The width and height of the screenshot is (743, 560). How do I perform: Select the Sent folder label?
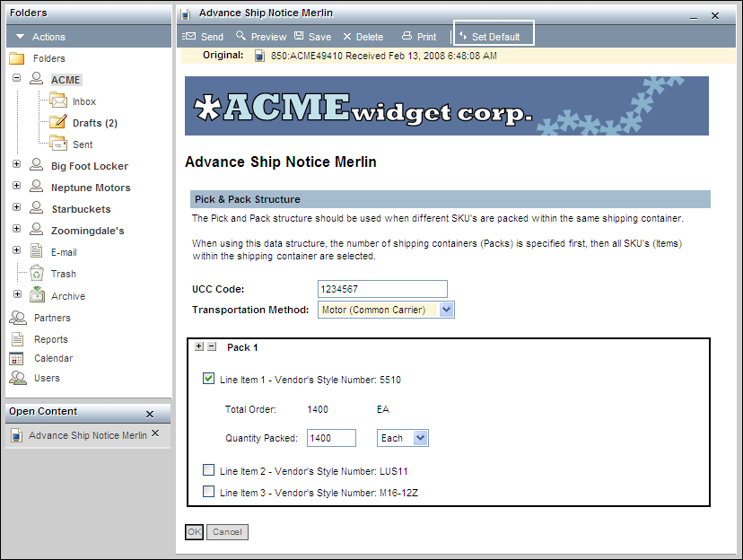[x=83, y=144]
